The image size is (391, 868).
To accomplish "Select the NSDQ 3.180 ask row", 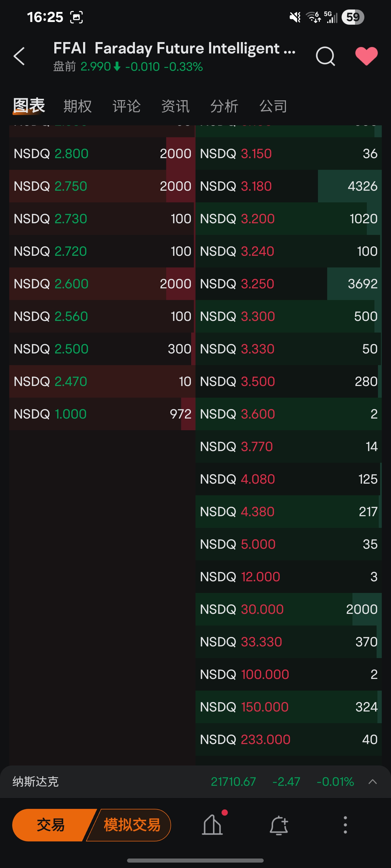I will point(288,186).
